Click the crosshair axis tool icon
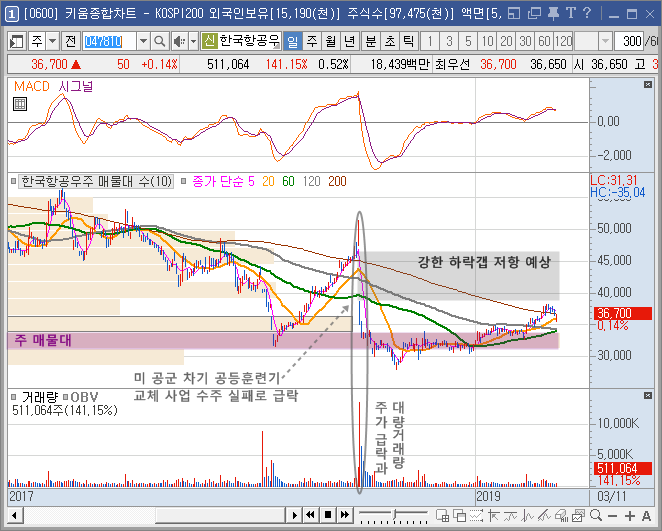 (493, 515)
